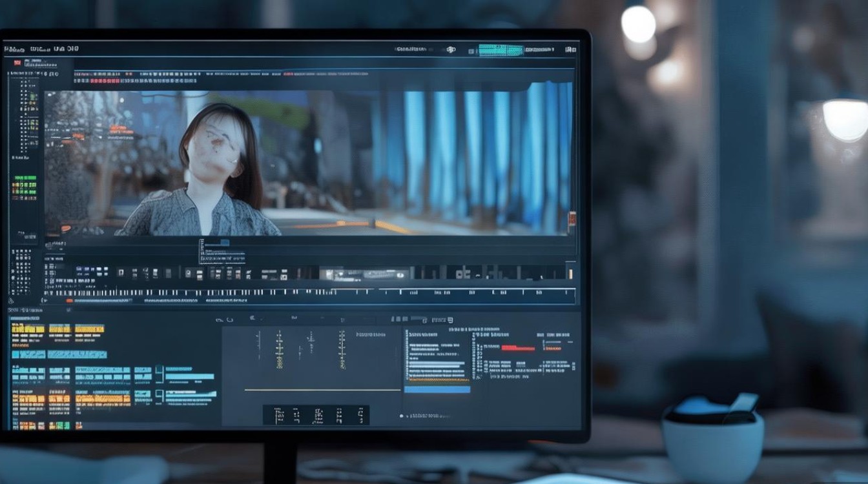This screenshot has width=868, height=484.
Task: Select the long teal clip row in the lower-left panel
Action: [x=58, y=354]
